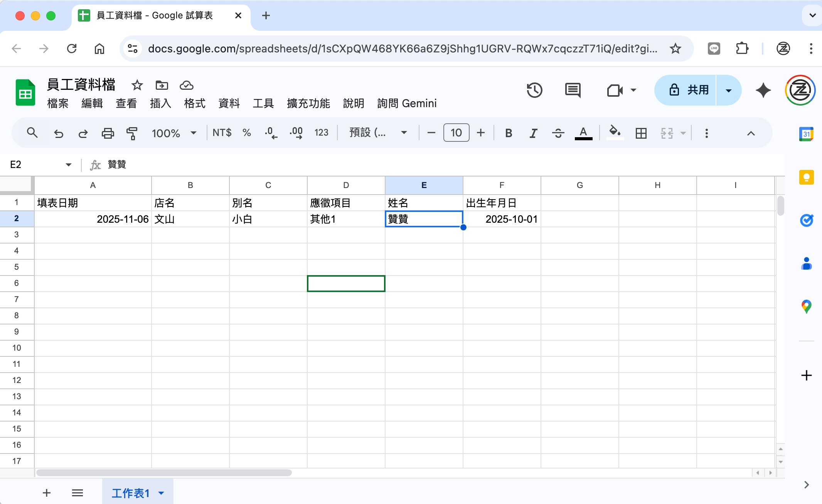Image resolution: width=822 pixels, height=504 pixels.
Task: Open the zoom level dropdown
Action: (174, 133)
